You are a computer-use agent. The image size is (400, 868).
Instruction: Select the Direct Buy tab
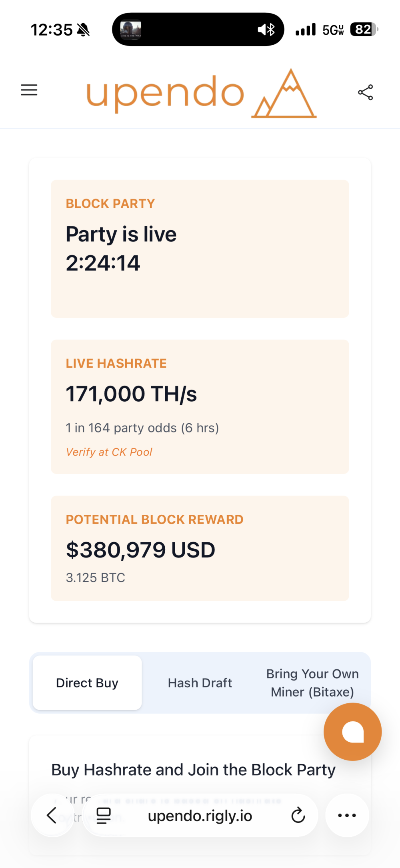87,683
